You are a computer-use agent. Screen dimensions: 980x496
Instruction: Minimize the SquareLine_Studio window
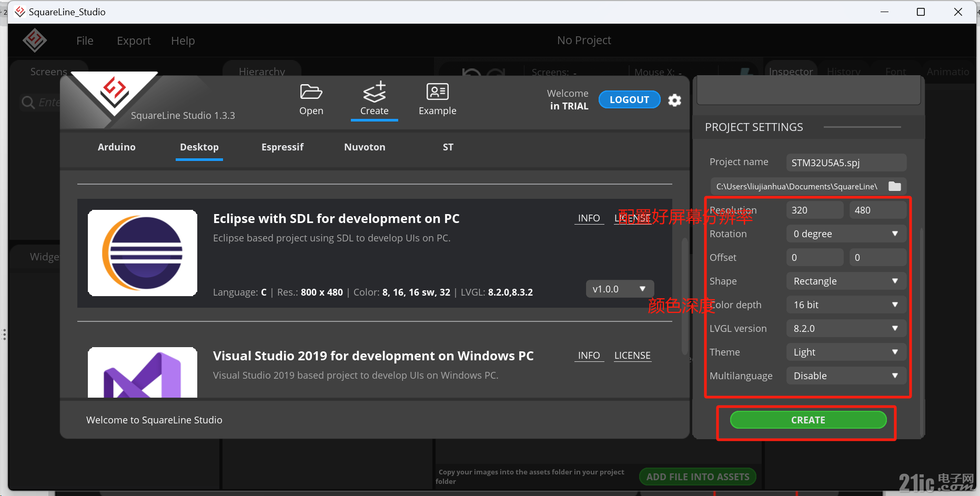(x=884, y=12)
